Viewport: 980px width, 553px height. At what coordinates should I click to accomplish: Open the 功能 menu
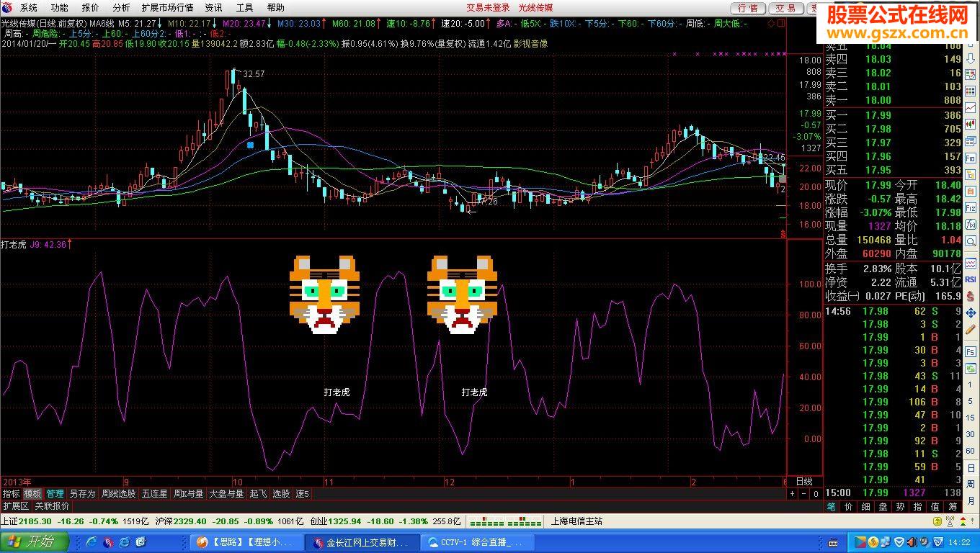(60, 8)
